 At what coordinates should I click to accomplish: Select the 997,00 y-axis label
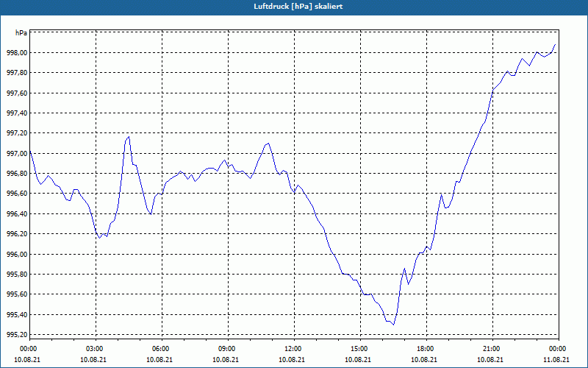[x=17, y=153]
